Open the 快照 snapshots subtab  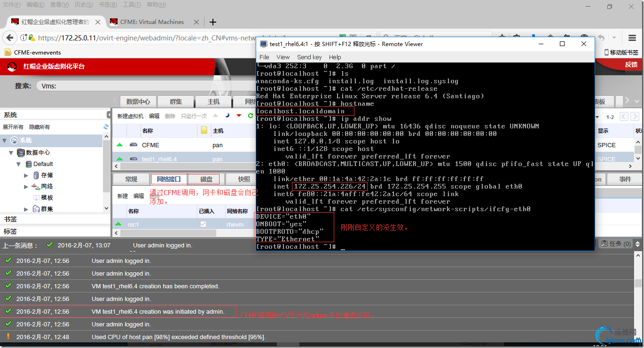(244, 179)
